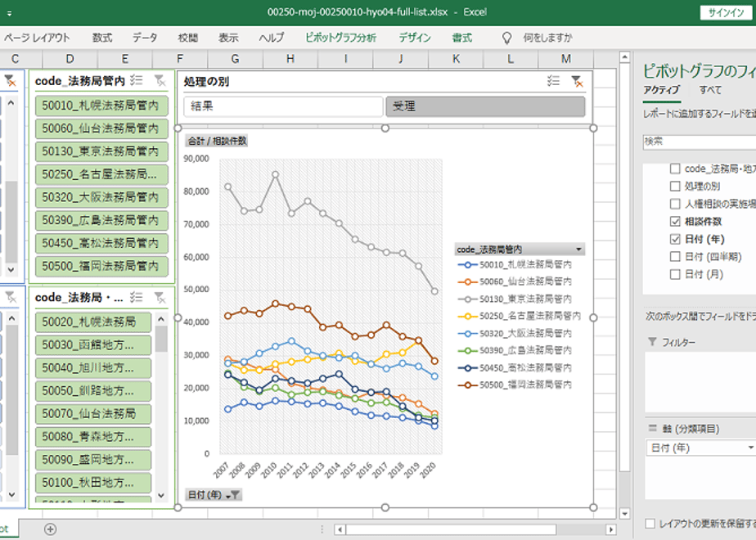This screenshot has height=540, width=756.
Task: Check the code_法務局・地方 field checkbox
Action: [675, 169]
